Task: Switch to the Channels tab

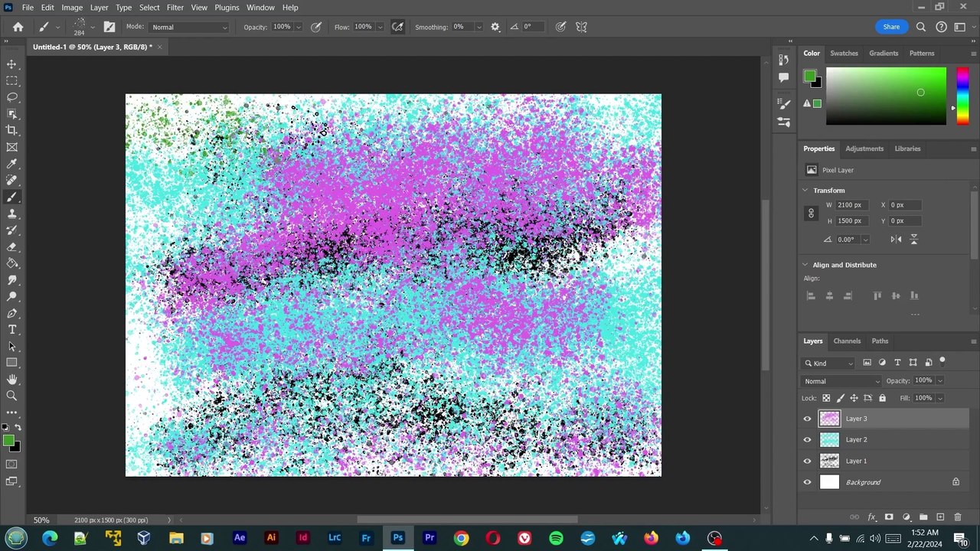Action: click(847, 341)
